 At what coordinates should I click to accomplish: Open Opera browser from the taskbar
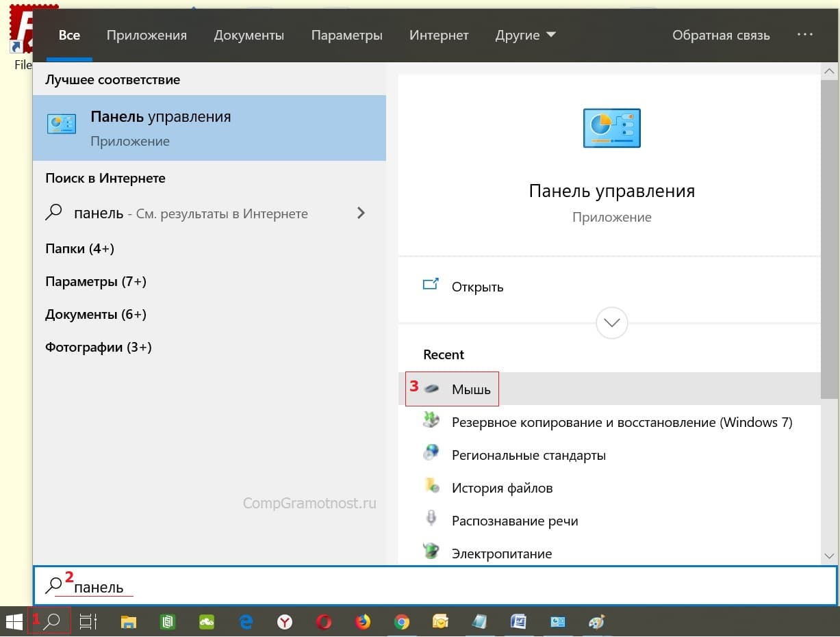(324, 622)
